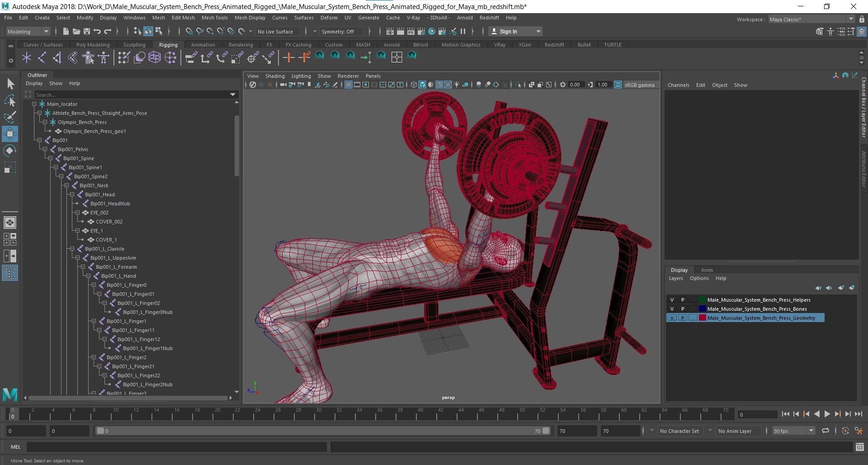The image size is (868, 465).
Task: Toggle the Channel Box panel icon top right
Action: click(862, 32)
